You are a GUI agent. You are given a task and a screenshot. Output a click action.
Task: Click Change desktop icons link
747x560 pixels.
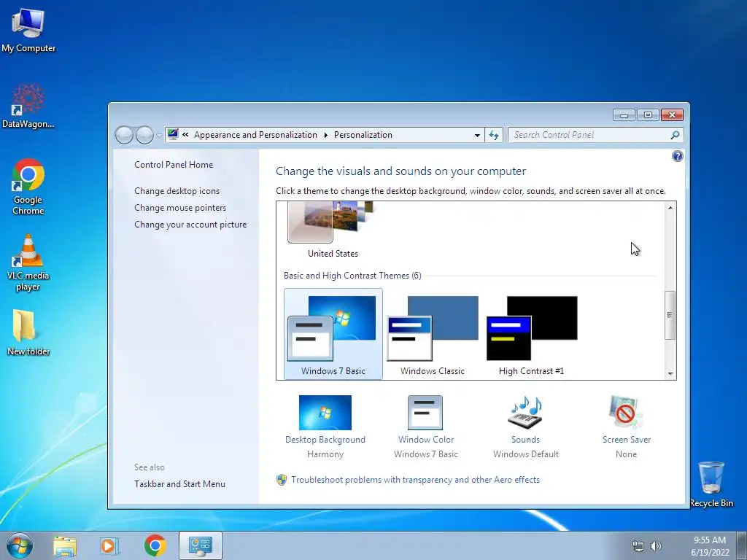point(177,191)
